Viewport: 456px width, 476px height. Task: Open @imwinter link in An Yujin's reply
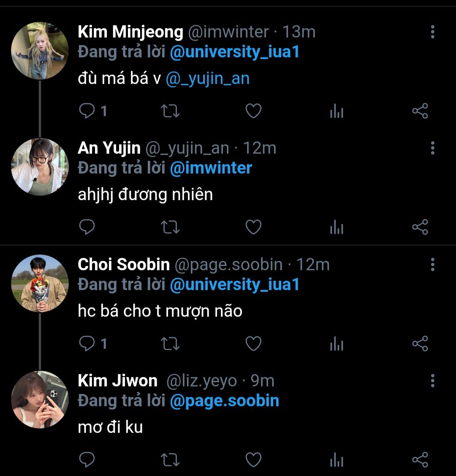click(x=211, y=168)
